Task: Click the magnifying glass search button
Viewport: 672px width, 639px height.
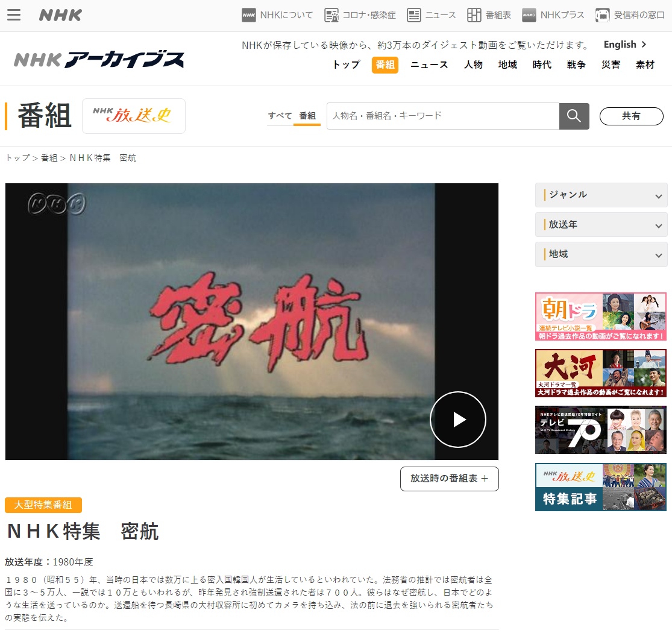Action: point(574,116)
